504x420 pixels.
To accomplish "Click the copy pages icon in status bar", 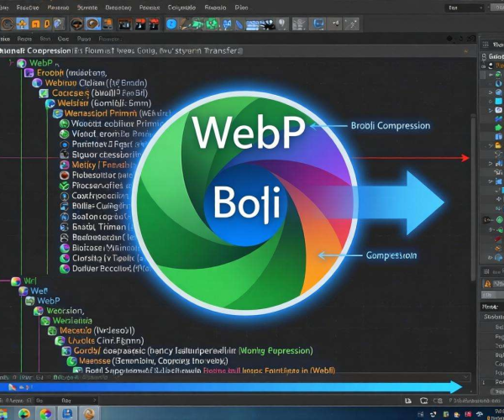I will pyautogui.click(x=408, y=401).
